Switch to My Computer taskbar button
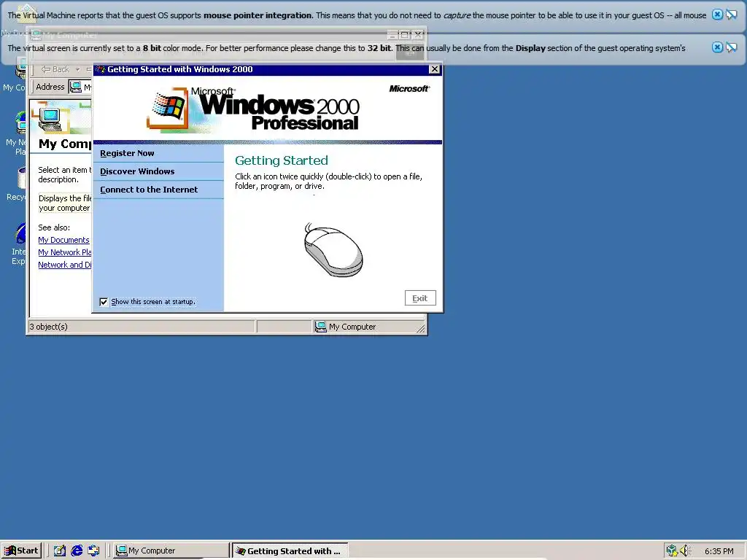 point(171,551)
